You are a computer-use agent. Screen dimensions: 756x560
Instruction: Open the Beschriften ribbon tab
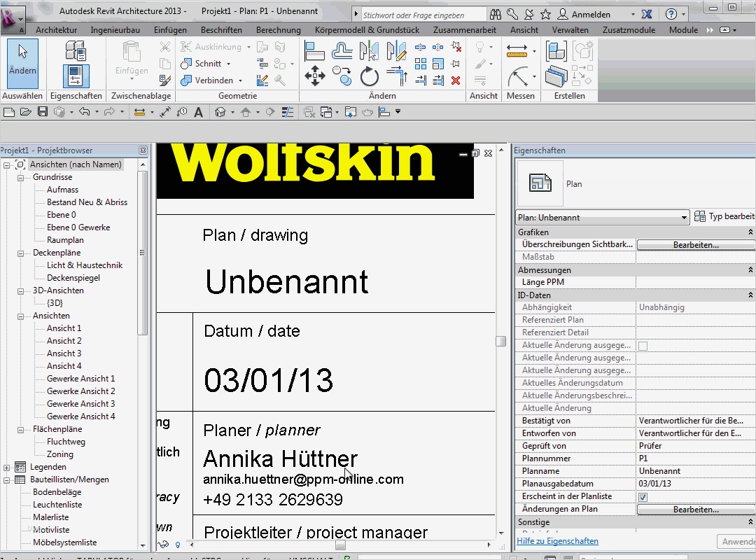[221, 30]
